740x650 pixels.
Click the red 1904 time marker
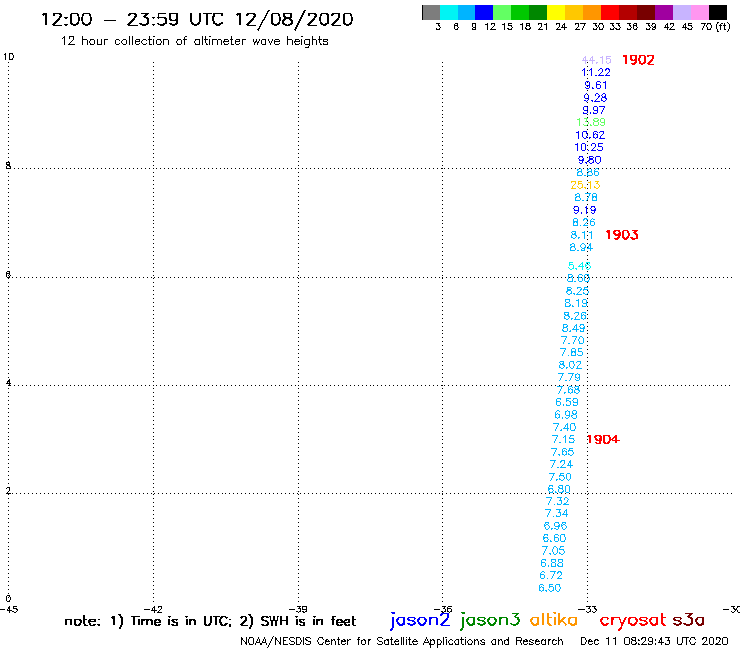pos(603,439)
